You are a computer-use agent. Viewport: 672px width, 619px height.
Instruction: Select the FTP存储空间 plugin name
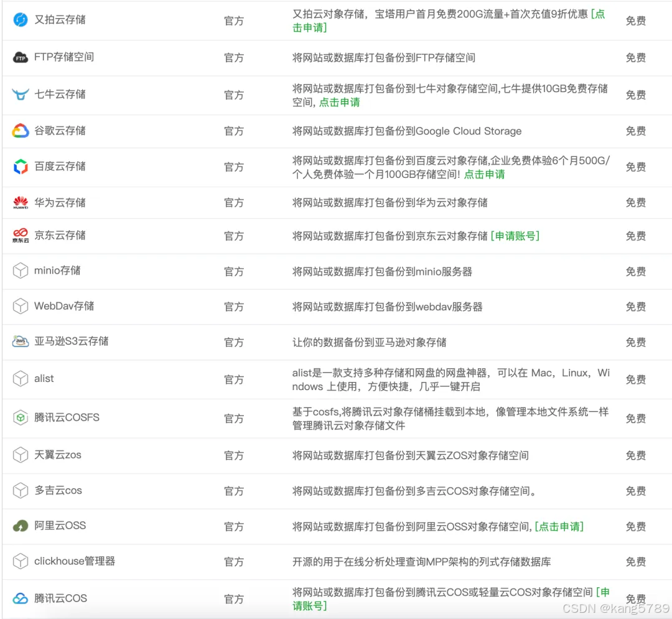64,57
